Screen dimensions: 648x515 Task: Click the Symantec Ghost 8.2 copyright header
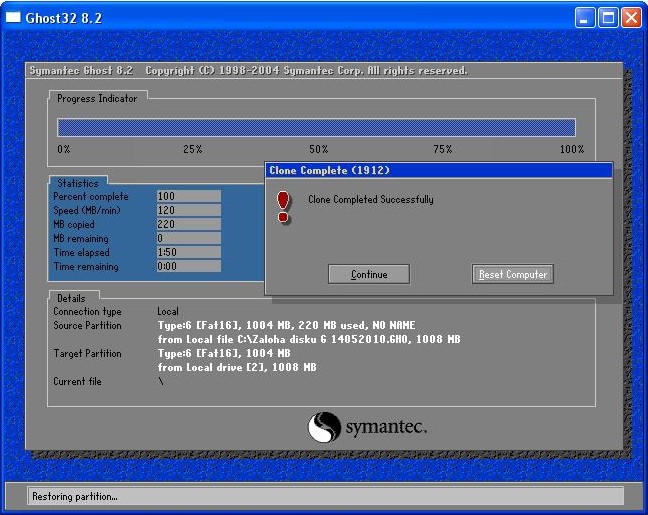(248, 70)
